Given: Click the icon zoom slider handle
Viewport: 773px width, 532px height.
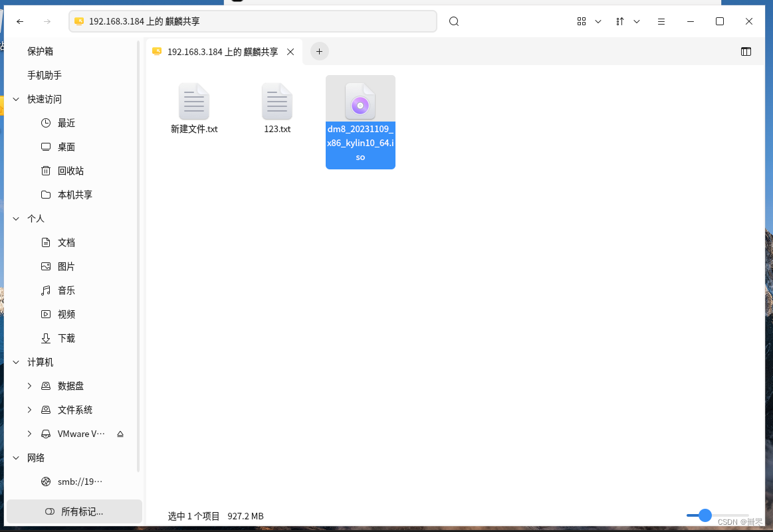Looking at the screenshot, I should pos(705,515).
